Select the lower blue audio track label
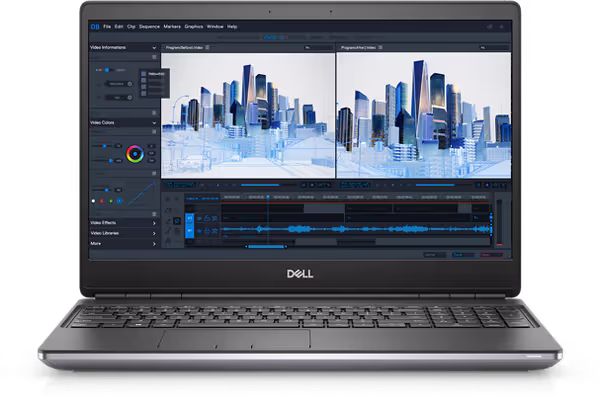This screenshot has width=600, height=397. click(x=189, y=231)
